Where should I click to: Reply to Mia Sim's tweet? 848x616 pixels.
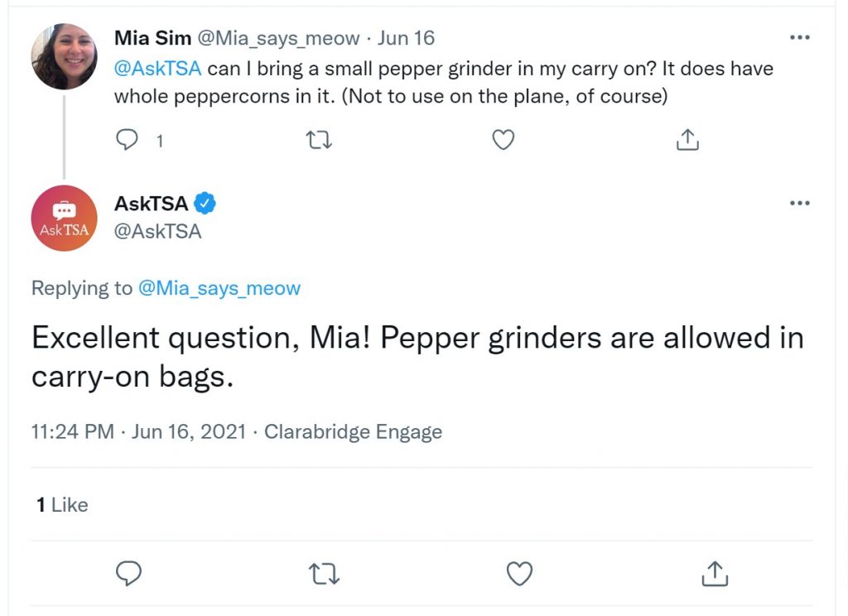pyautogui.click(x=127, y=140)
